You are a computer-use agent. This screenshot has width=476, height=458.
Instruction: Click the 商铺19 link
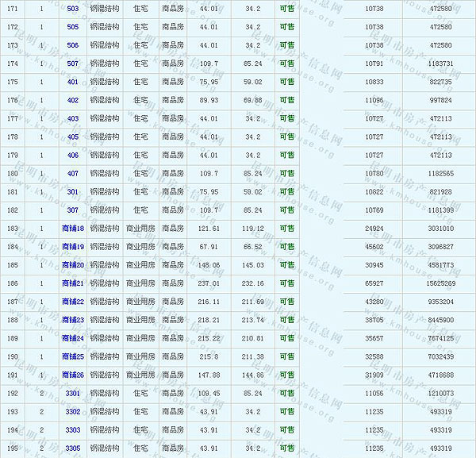click(x=72, y=247)
